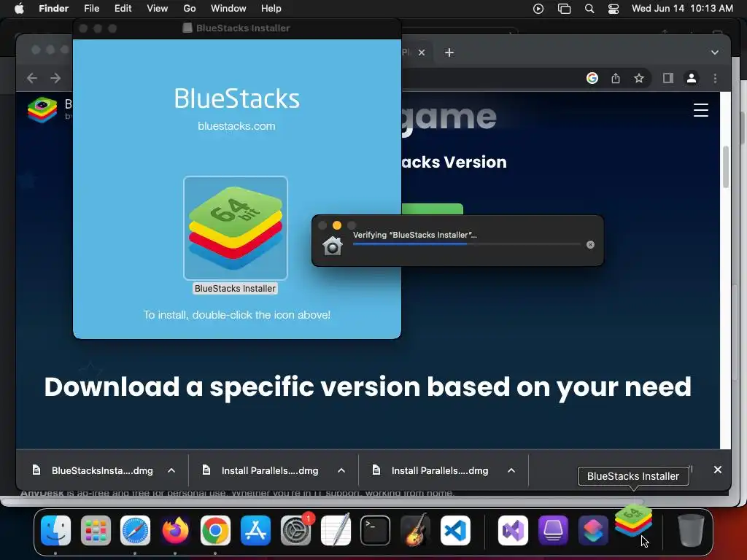Image resolution: width=747 pixels, height=560 pixels.
Task: Open Visual Studio purple icon in Dock
Action: pos(513,531)
